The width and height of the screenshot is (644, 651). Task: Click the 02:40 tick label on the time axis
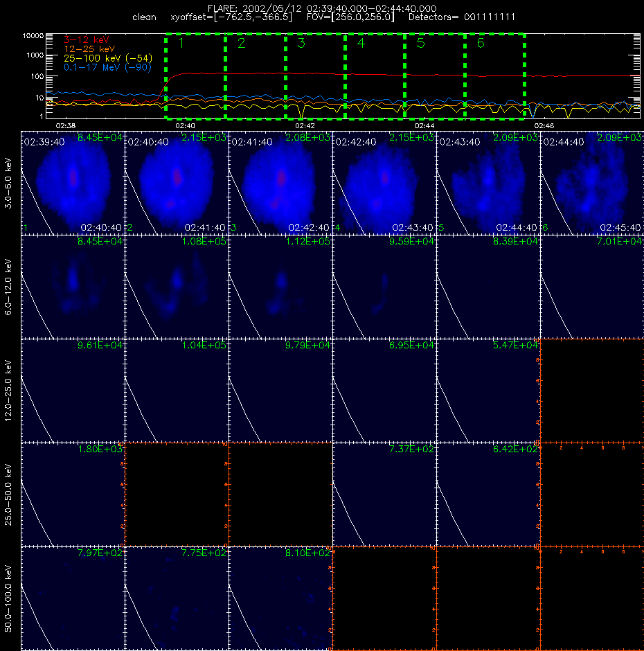[185, 125]
